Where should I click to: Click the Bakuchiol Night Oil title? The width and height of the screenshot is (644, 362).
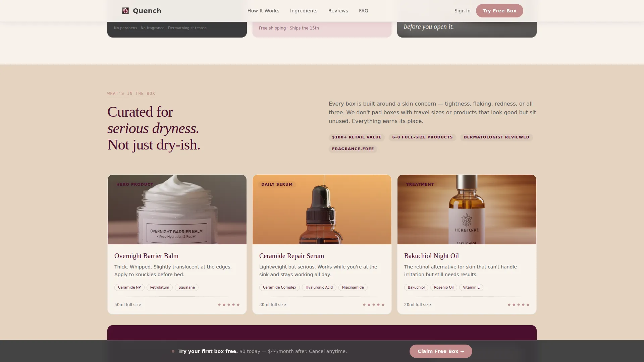(431, 256)
